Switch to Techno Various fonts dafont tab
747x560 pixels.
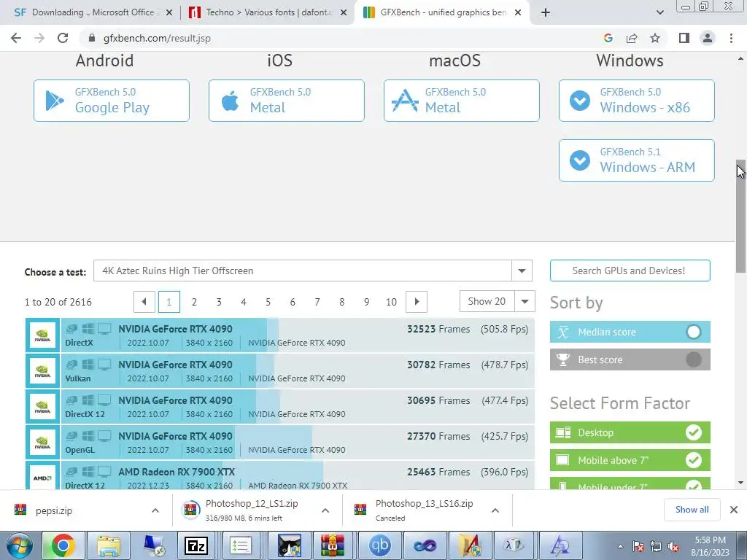(x=268, y=12)
